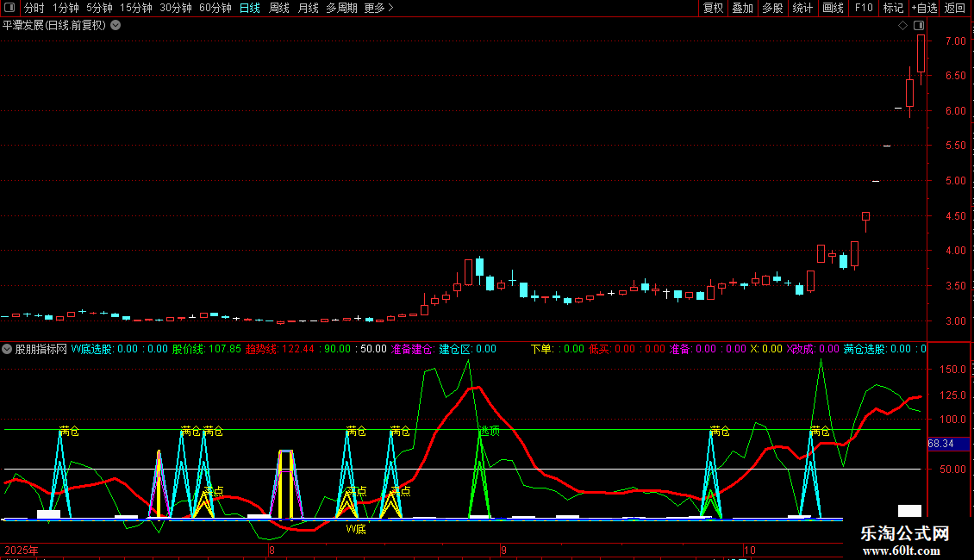Click the 叠加 overlay button

click(742, 8)
